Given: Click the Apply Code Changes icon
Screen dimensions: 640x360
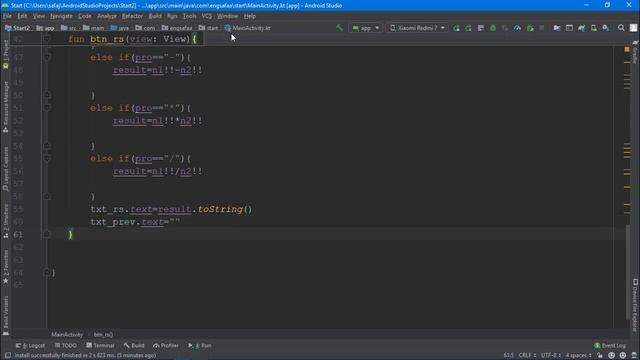Looking at the screenshot, I should 481,28.
